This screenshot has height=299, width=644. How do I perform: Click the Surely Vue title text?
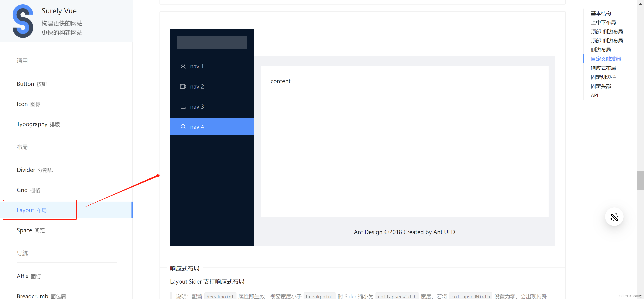point(59,11)
